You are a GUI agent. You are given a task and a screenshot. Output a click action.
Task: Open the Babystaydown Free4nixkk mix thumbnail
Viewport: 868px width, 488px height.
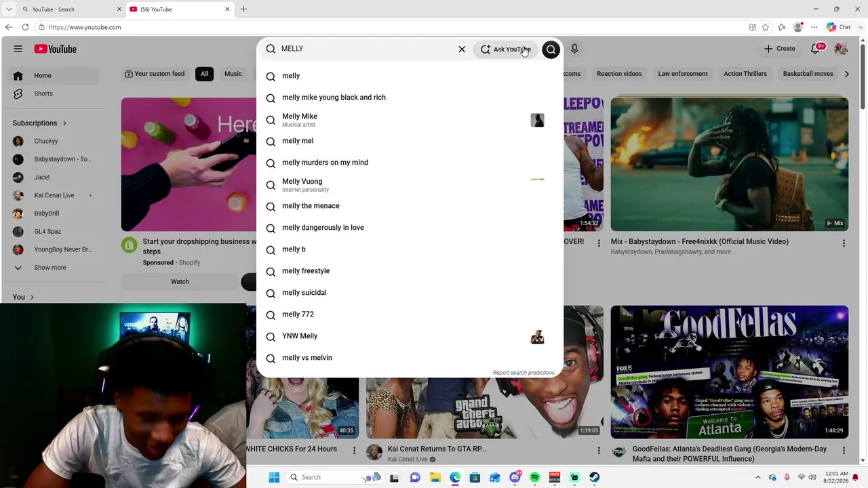729,164
